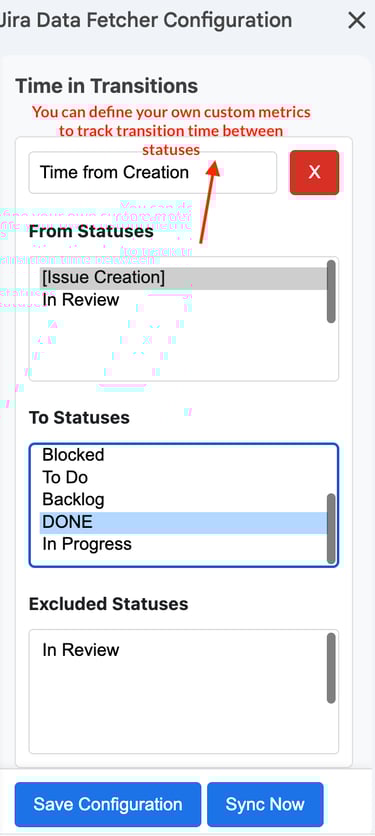
Task: Start syncing with Sync Now
Action: [x=265, y=804]
